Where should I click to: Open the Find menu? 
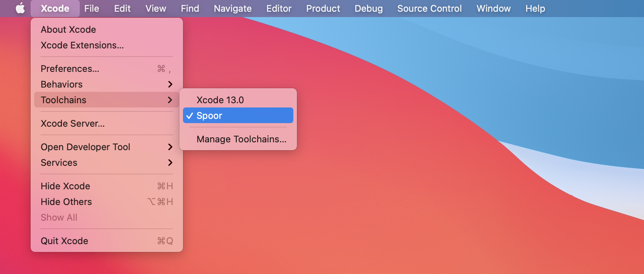pyautogui.click(x=190, y=9)
